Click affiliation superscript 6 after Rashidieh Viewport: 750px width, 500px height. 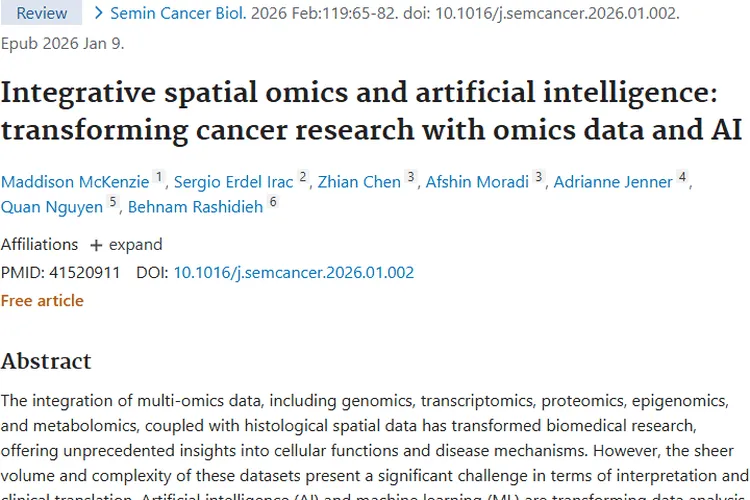point(272,203)
